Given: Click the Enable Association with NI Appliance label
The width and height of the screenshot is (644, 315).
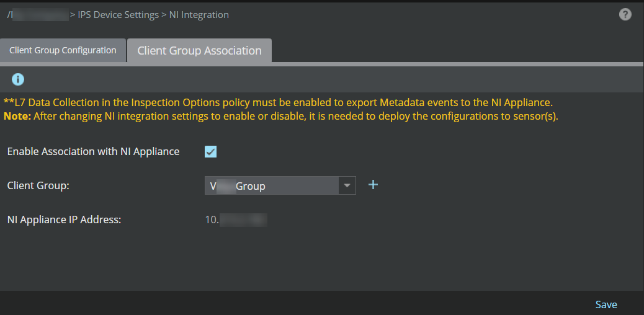Looking at the screenshot, I should pos(93,151).
